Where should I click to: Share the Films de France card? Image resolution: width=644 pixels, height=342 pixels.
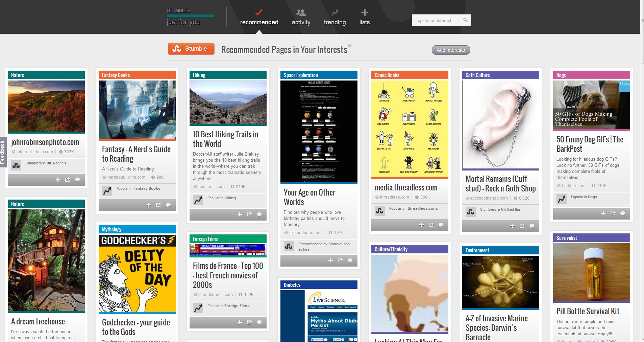click(249, 322)
